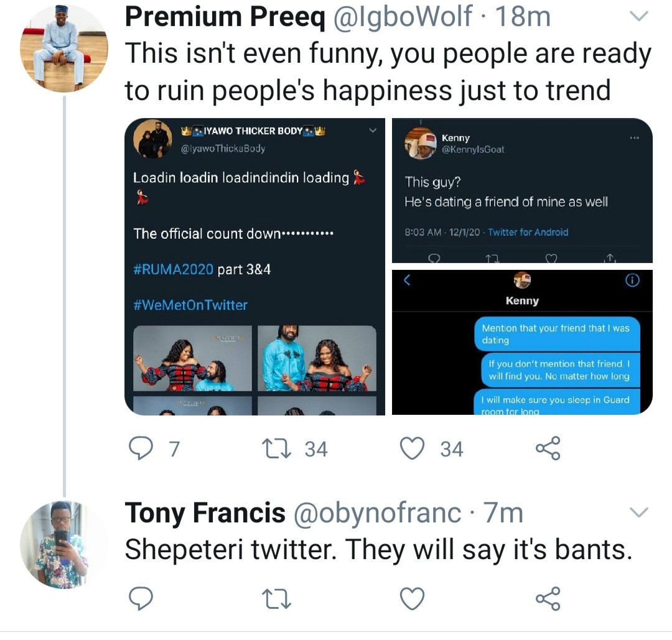
Task: Share Tony Francis's tweet
Action: point(548,598)
